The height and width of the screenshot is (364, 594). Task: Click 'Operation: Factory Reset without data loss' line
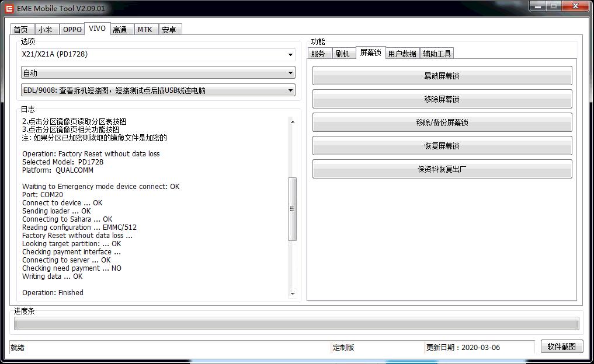click(x=91, y=154)
